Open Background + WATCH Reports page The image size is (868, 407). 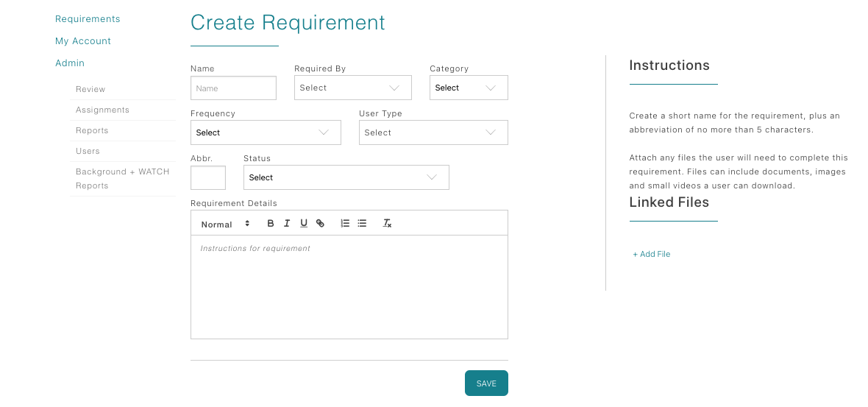pyautogui.click(x=122, y=178)
